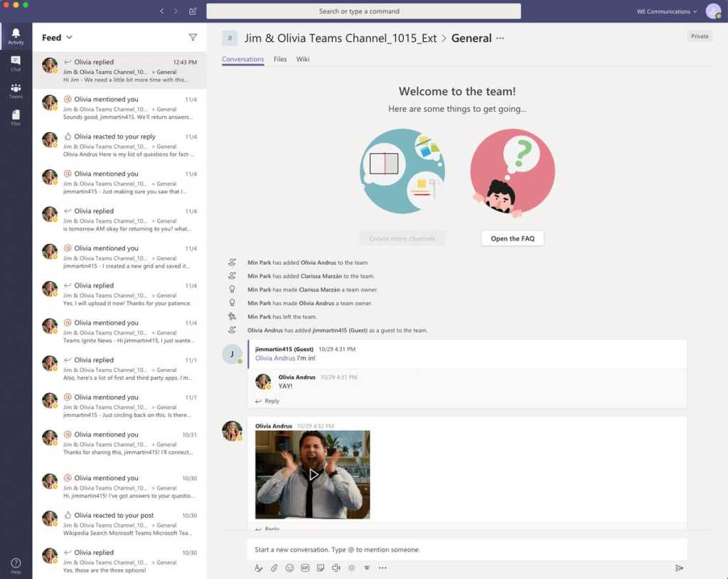Click the filter icon in the Feed header
This screenshot has width=728, height=579.
coord(193,38)
